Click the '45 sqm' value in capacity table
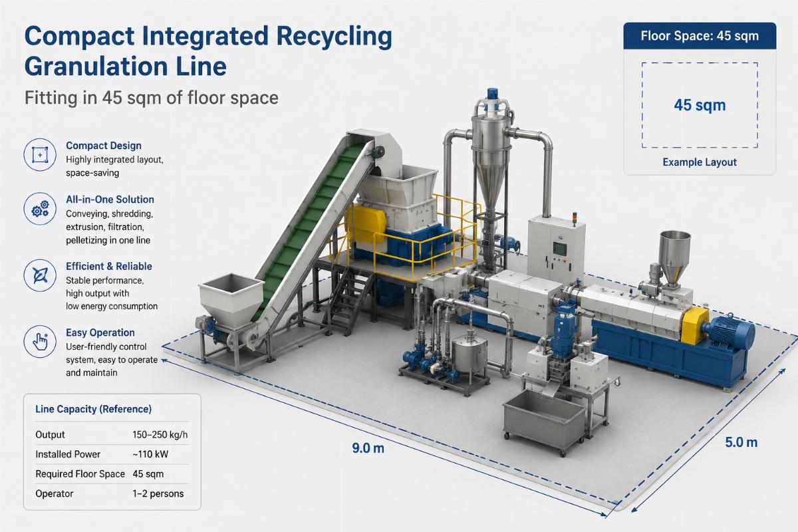Screen dimensions: 798x532 coord(148,474)
